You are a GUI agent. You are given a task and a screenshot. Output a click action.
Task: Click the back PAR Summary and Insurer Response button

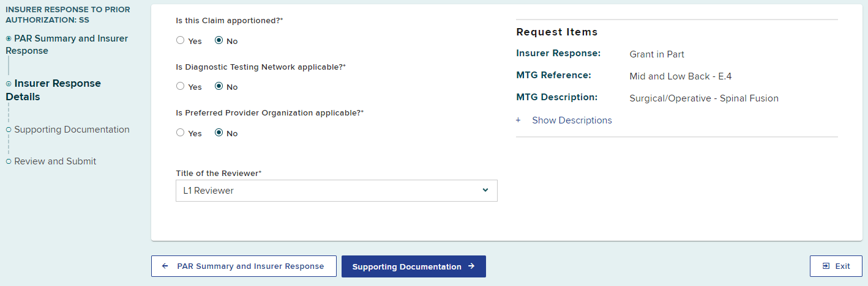click(244, 266)
